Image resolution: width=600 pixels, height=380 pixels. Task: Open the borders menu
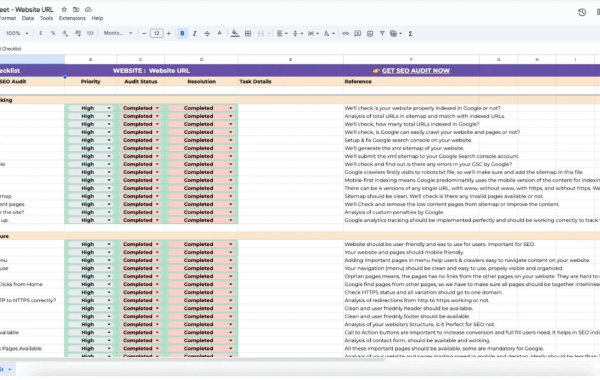tap(248, 33)
